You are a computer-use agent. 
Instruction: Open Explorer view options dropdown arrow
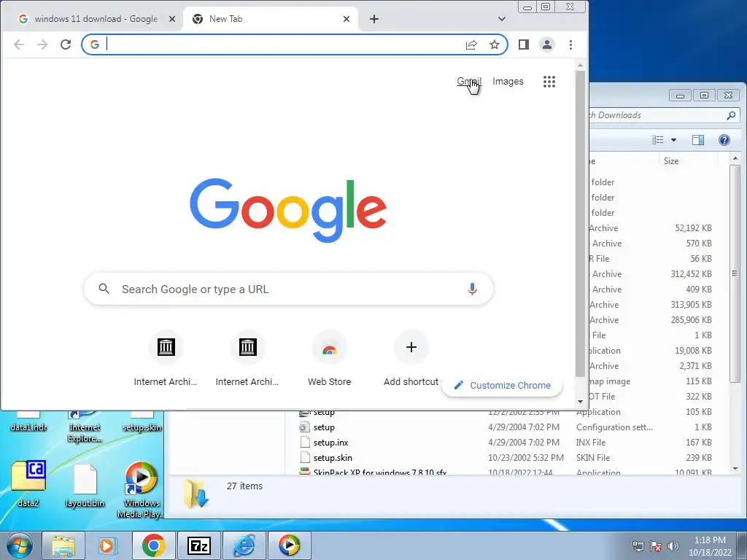coord(673,140)
